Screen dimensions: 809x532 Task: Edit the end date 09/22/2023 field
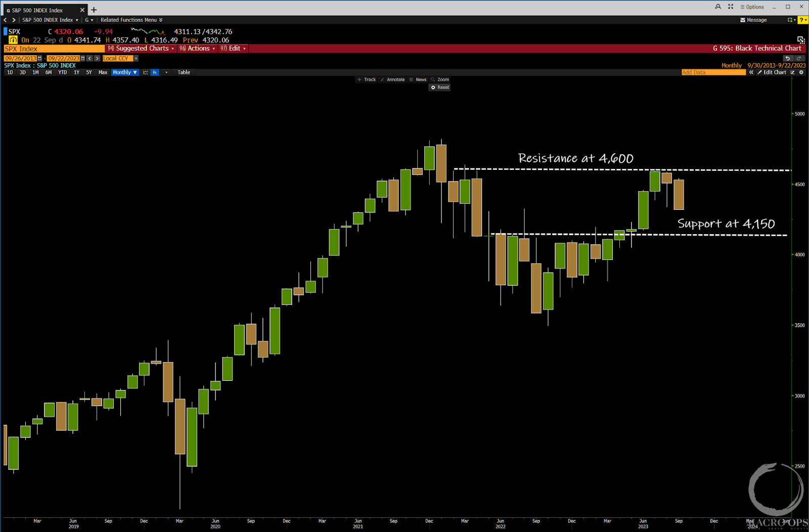coord(64,58)
